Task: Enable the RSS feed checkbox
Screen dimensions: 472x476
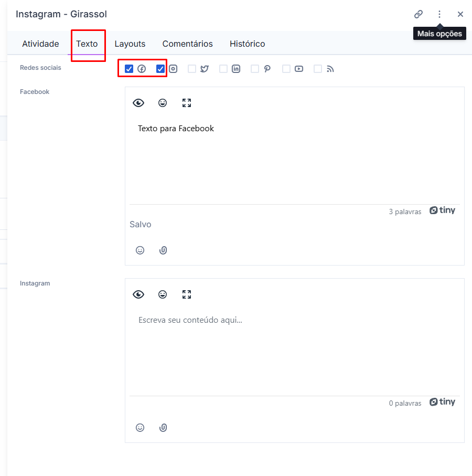Action: coord(318,69)
